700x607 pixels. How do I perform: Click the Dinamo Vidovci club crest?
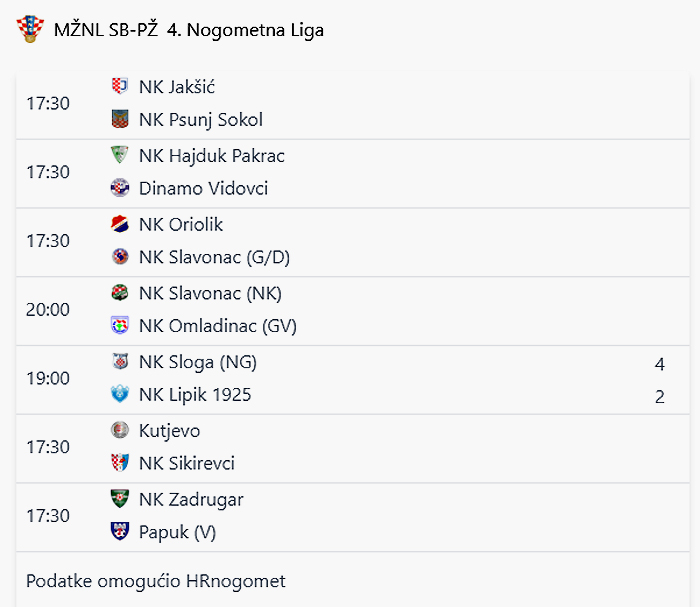pyautogui.click(x=120, y=187)
